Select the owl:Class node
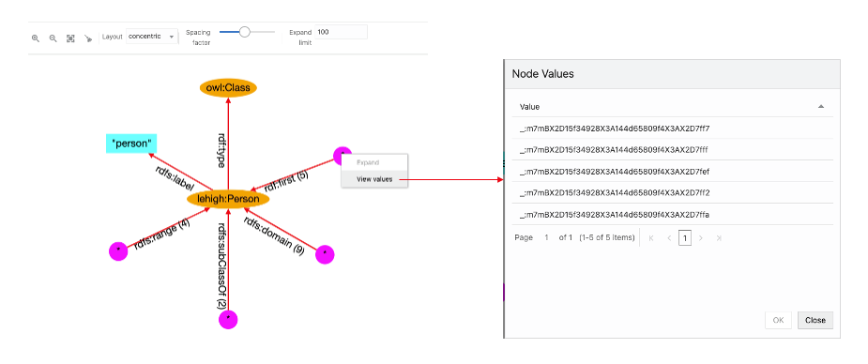This screenshot has width=868, height=364. [228, 87]
